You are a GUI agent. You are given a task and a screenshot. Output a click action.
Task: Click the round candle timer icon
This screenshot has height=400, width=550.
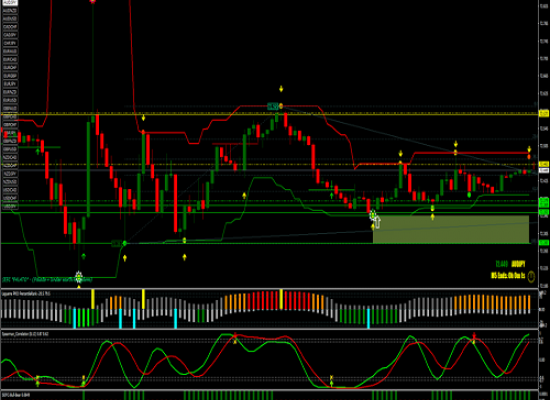pyautogui.click(x=531, y=276)
